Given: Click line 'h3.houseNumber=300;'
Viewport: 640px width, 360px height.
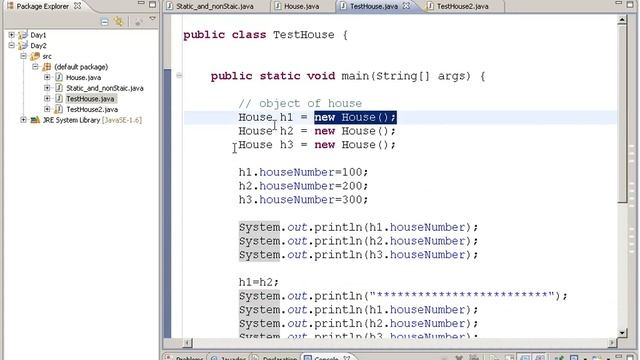Looking at the screenshot, I should pos(303,200).
